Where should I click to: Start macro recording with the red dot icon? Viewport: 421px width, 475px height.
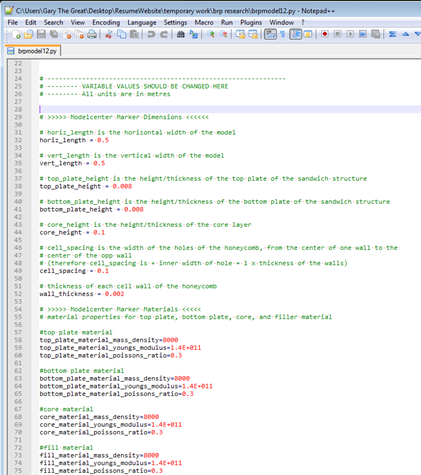tap(325, 34)
